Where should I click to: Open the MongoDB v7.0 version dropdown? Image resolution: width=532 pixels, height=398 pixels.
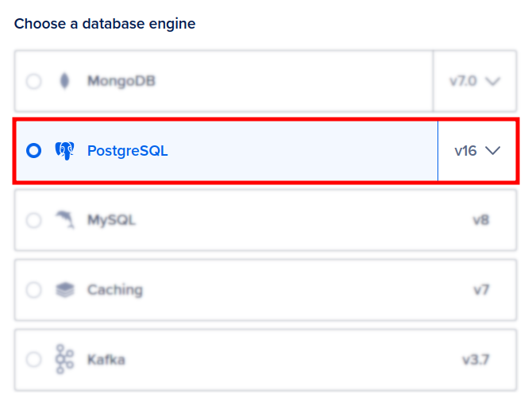click(x=476, y=81)
